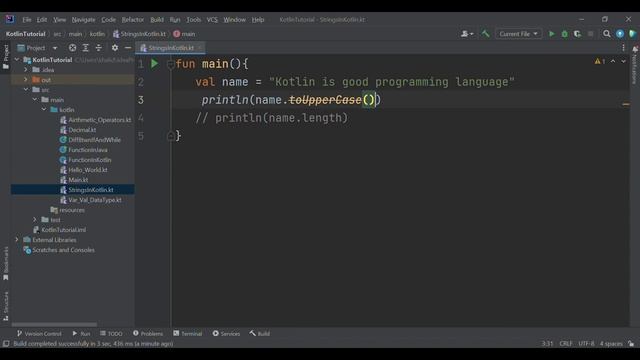Collapse the KotlinTutorial project root
The image size is (640, 360).
[17, 60]
